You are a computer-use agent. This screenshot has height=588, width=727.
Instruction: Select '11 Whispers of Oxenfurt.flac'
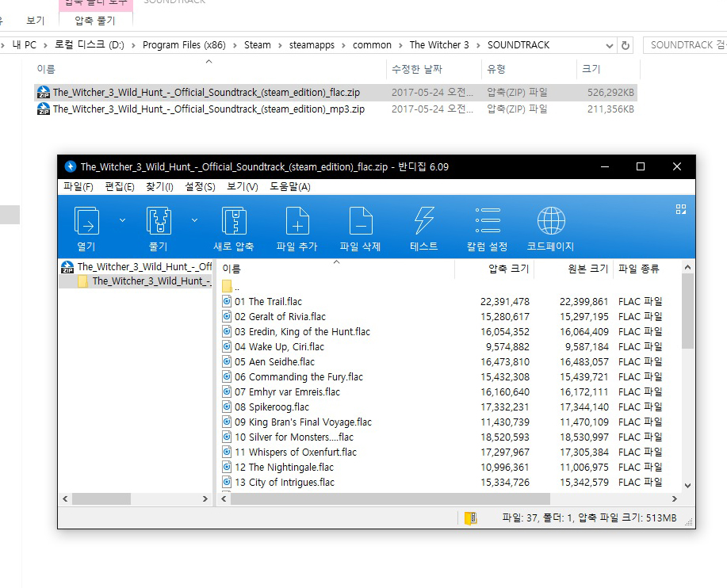(296, 452)
